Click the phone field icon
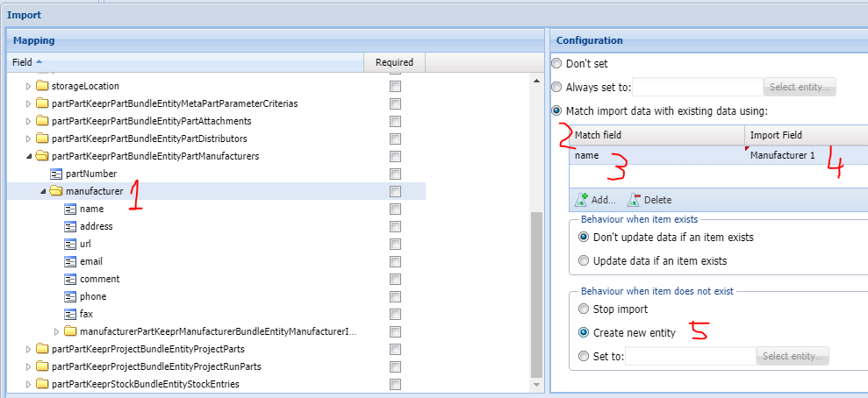 (x=70, y=297)
